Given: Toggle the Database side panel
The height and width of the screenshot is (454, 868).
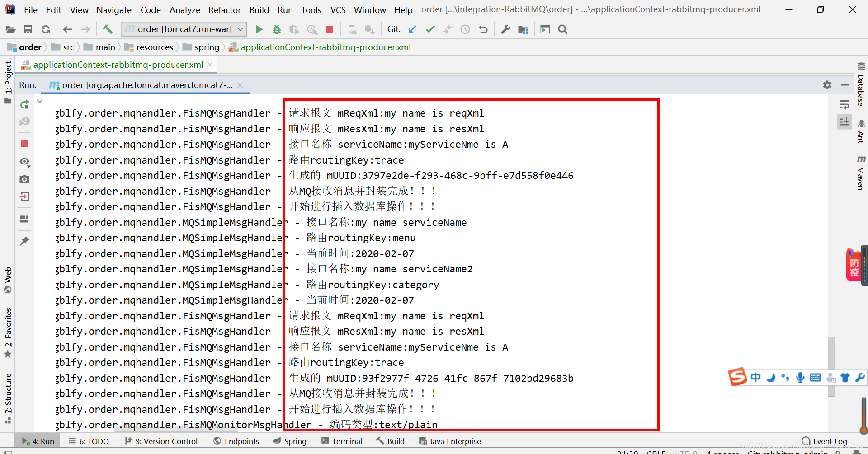Looking at the screenshot, I should 861,84.
